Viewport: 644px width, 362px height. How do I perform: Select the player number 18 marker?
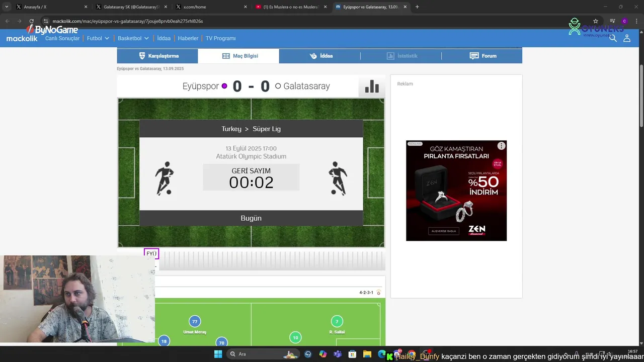[x=164, y=341]
